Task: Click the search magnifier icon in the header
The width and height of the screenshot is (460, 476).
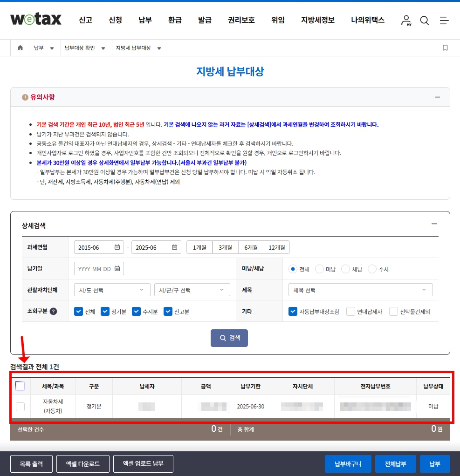Action: 424,20
